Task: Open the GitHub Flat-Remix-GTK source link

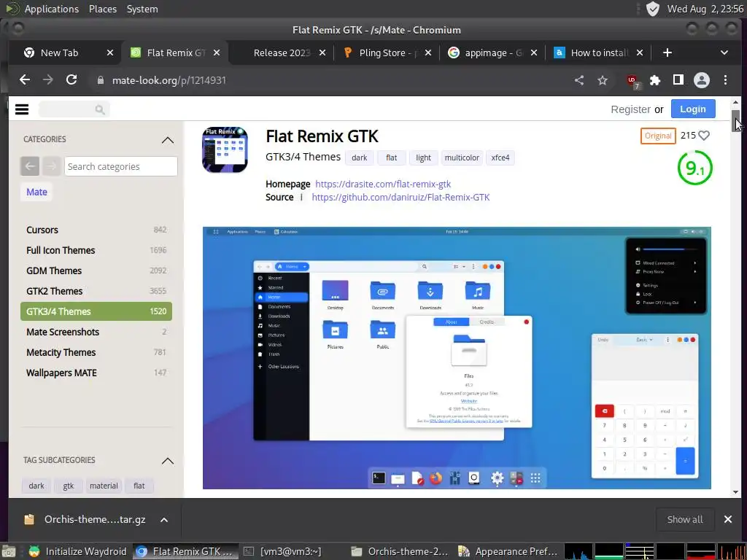Action: pos(400,197)
